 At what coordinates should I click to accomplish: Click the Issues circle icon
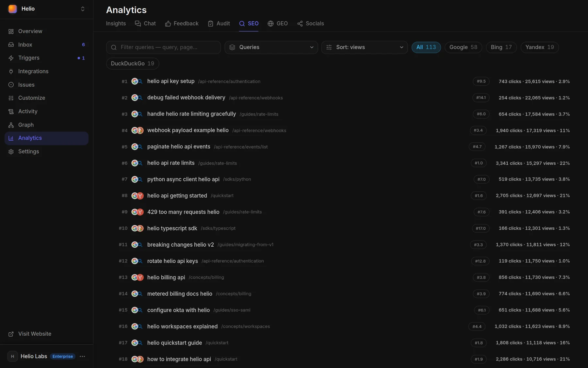pyautogui.click(x=11, y=85)
